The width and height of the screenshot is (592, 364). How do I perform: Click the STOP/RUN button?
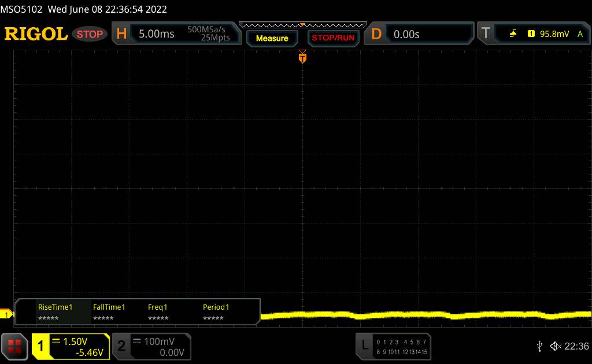(x=333, y=38)
